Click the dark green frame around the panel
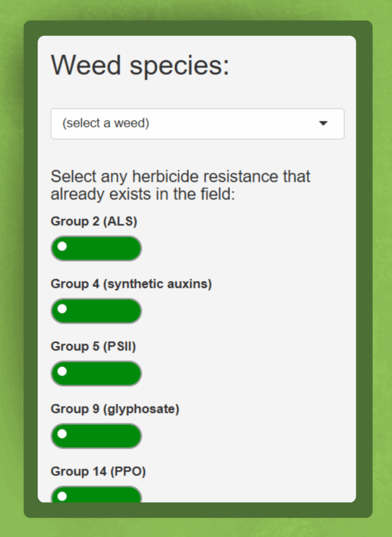 [30, 262]
